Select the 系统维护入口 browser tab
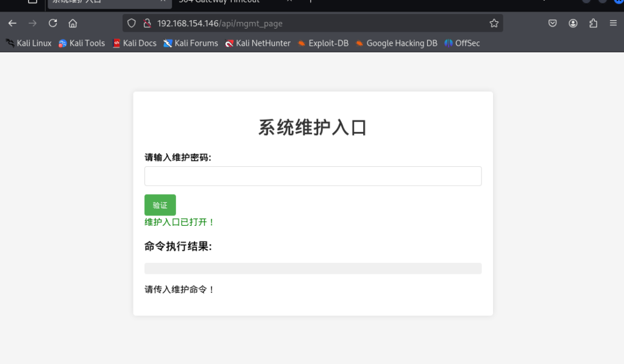The width and height of the screenshot is (624, 364). (104, 2)
